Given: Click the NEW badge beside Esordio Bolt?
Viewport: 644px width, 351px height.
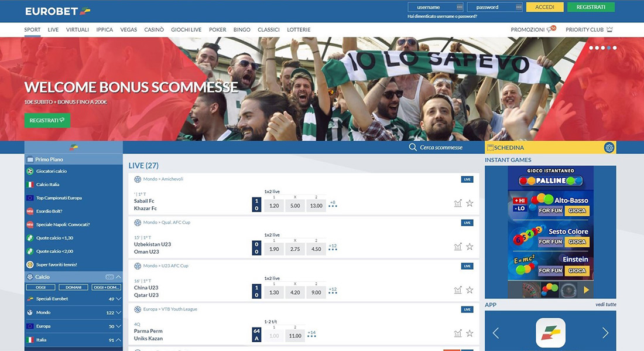Looking at the screenshot, I should coord(30,212).
